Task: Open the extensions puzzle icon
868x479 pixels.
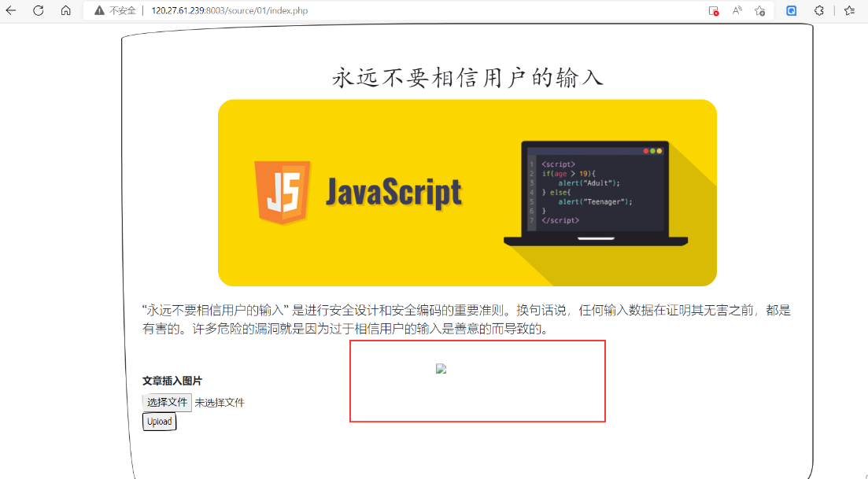Action: (x=818, y=10)
